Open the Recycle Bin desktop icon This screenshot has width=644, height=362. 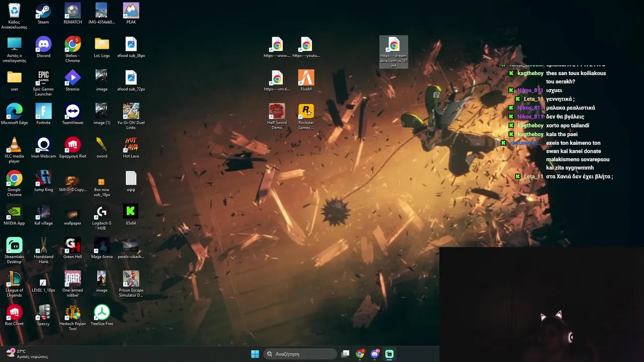click(14, 15)
